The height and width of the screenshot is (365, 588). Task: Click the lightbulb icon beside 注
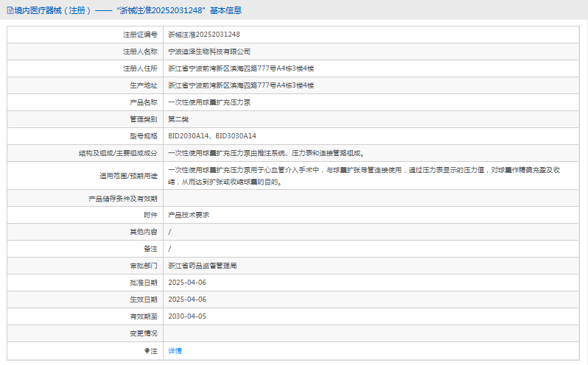tap(147, 351)
